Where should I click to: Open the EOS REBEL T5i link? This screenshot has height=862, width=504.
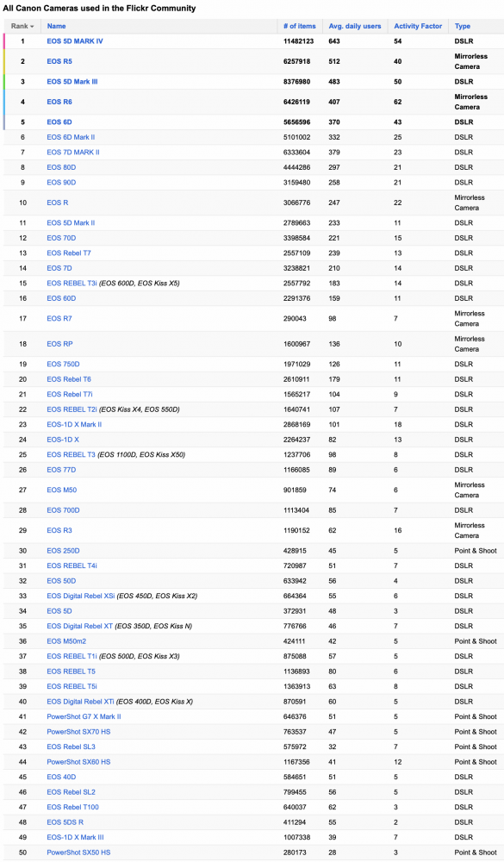(72, 687)
